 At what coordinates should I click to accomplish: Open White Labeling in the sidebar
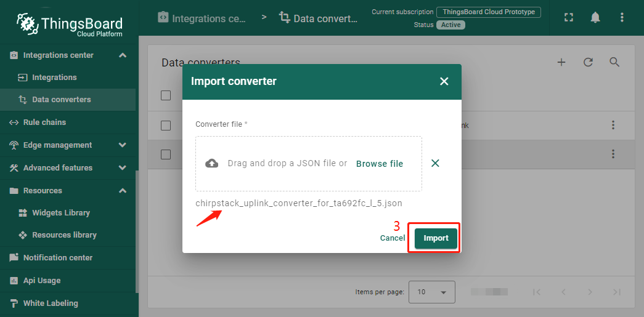(x=68, y=303)
